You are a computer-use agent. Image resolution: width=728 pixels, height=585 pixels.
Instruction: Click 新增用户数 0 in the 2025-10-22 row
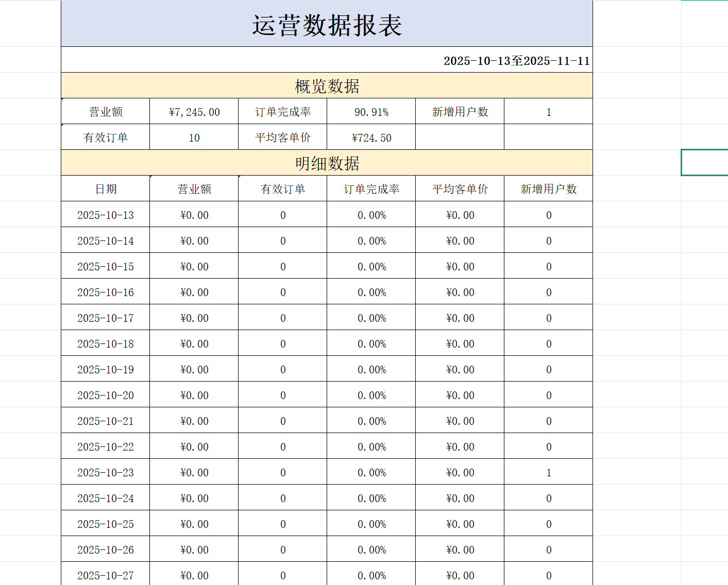click(549, 446)
